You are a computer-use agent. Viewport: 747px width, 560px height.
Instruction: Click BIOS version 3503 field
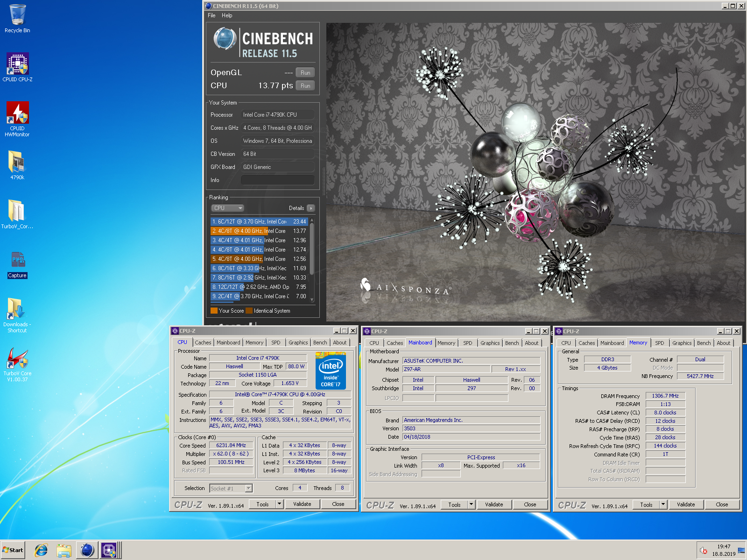click(472, 428)
